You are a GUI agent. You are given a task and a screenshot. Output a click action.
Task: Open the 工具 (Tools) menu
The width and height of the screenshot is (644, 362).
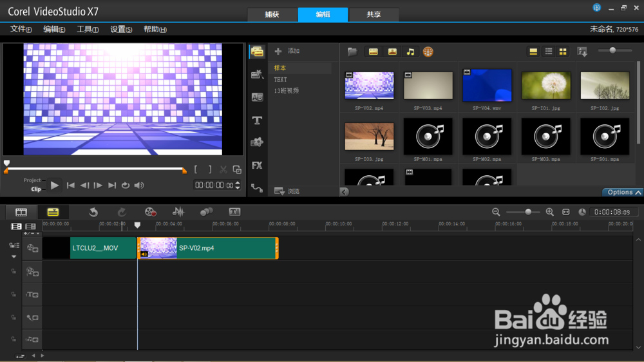pyautogui.click(x=88, y=29)
